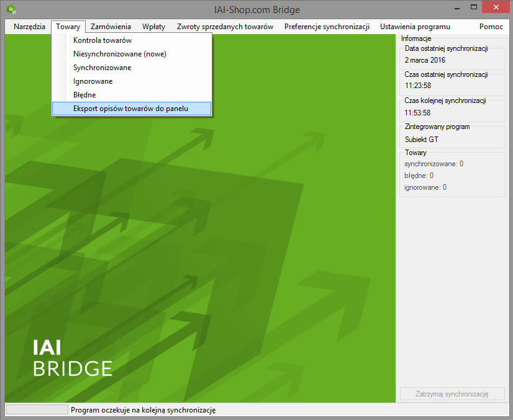513x420 pixels.
Task: Select Synchronizowane in the Towary menu
Action: (x=102, y=68)
